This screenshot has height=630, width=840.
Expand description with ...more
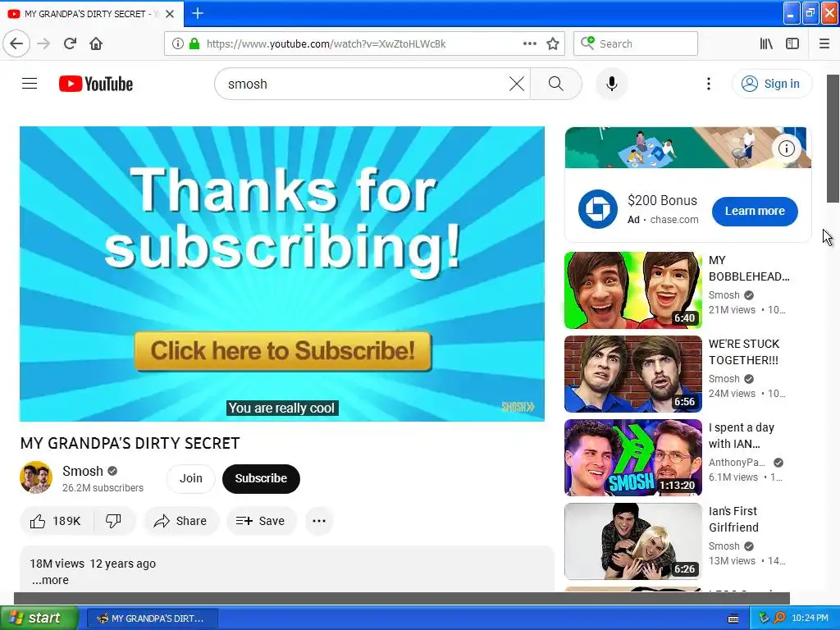click(50, 580)
